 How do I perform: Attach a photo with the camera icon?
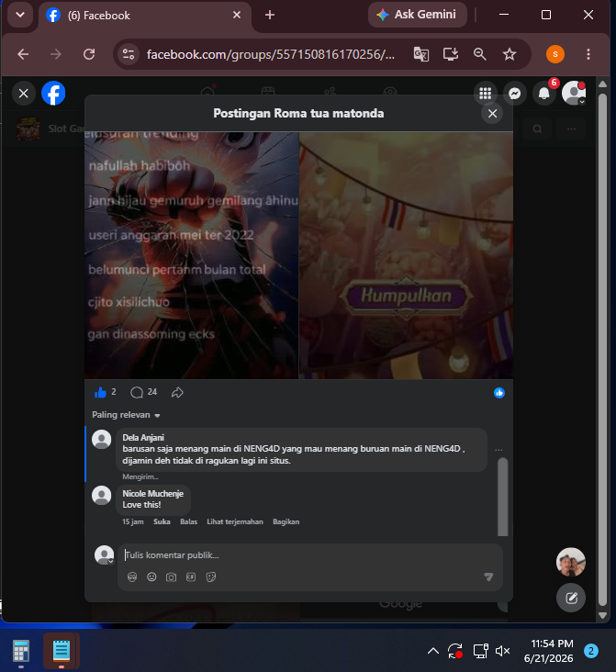click(x=171, y=577)
